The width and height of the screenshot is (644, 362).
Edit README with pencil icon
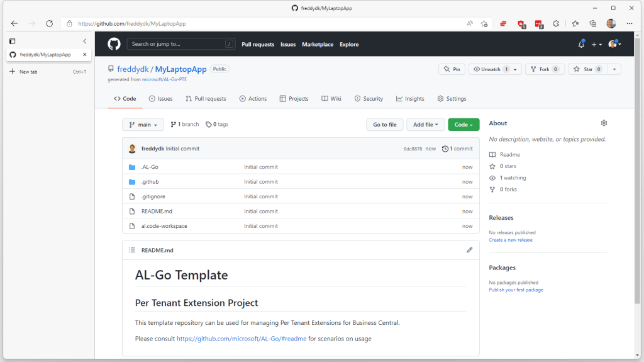click(x=469, y=250)
